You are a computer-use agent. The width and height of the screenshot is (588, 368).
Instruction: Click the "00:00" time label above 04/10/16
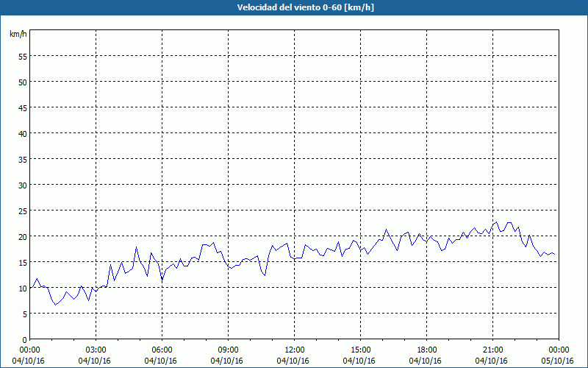coord(30,350)
